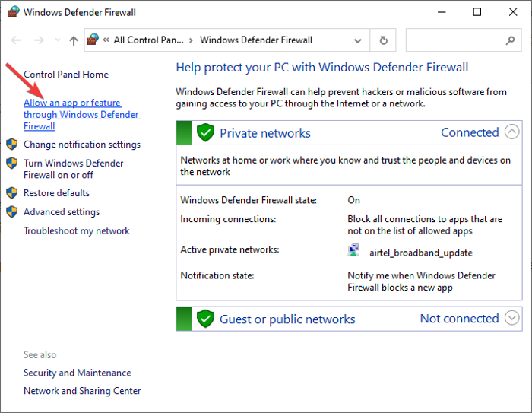Click the Refresh button in address bar
This screenshot has height=413, width=532.
[384, 40]
